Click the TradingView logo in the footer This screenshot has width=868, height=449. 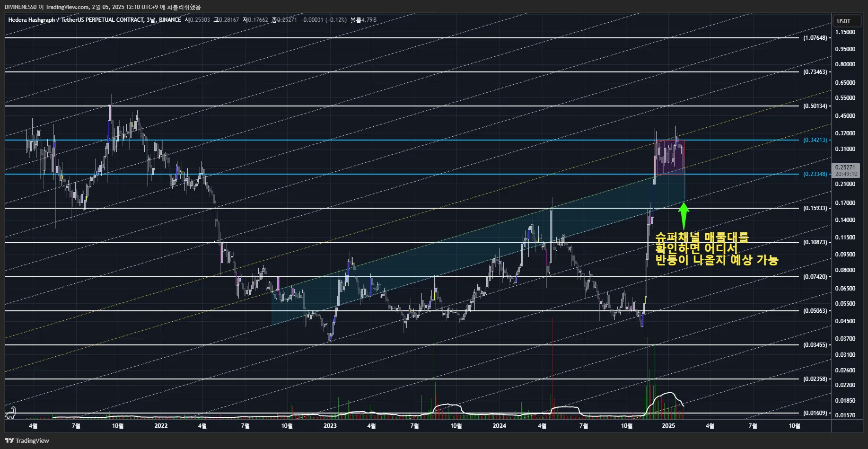click(27, 440)
